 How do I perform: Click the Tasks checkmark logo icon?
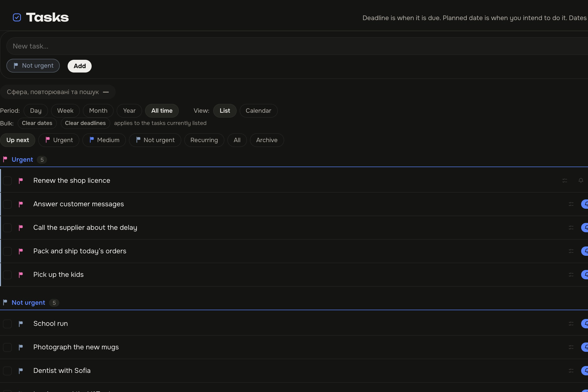pyautogui.click(x=17, y=17)
